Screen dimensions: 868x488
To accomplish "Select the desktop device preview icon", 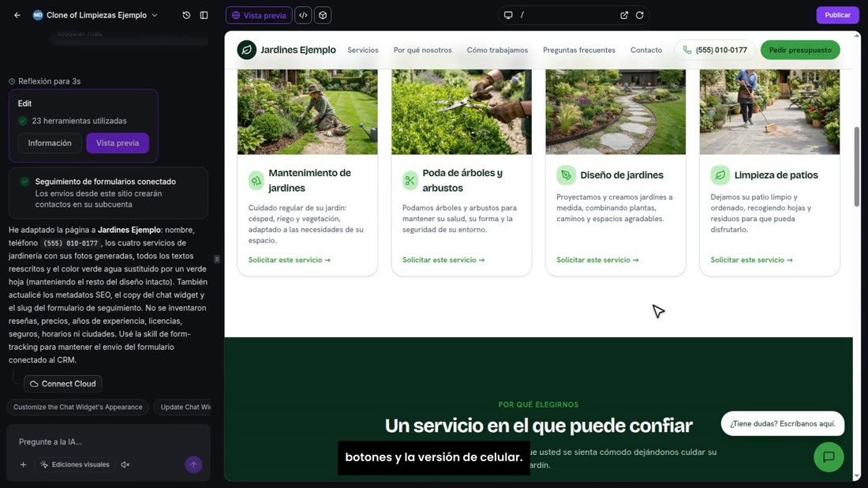I will 508,15.
